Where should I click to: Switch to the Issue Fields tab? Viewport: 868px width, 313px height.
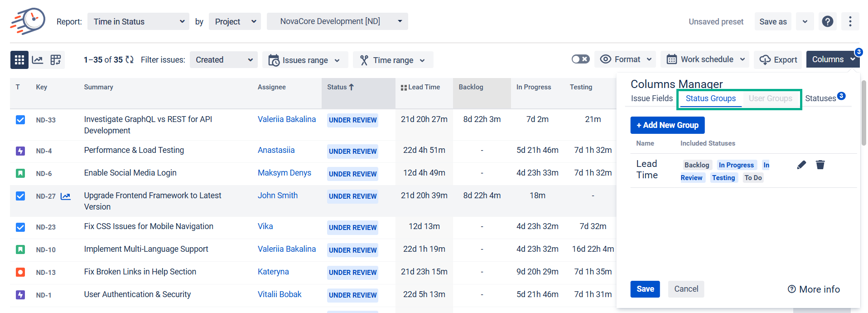(651, 98)
